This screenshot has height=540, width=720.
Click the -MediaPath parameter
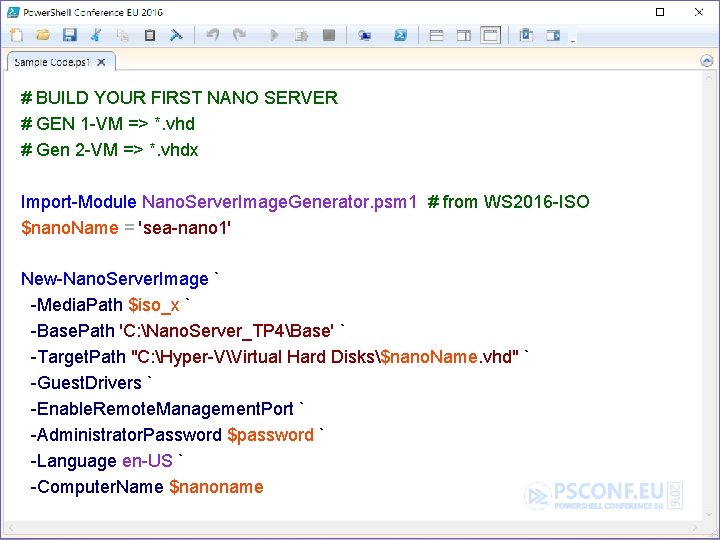tap(77, 305)
